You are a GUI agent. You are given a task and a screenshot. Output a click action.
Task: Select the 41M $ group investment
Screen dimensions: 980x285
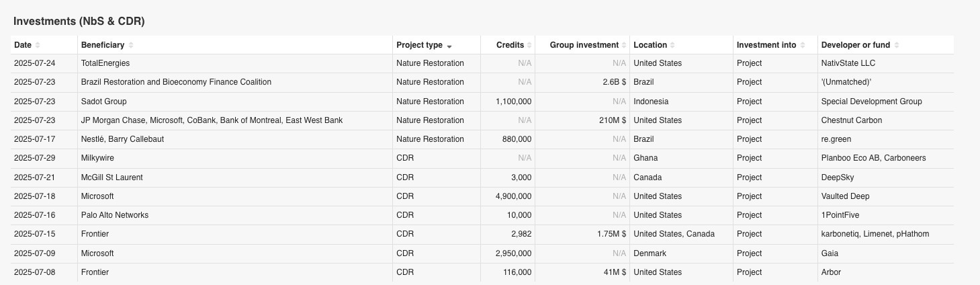[x=614, y=272]
